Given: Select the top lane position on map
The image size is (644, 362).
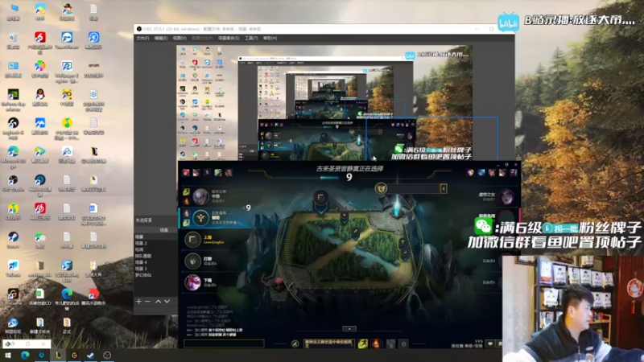Looking at the screenshot, I should pos(320,199).
